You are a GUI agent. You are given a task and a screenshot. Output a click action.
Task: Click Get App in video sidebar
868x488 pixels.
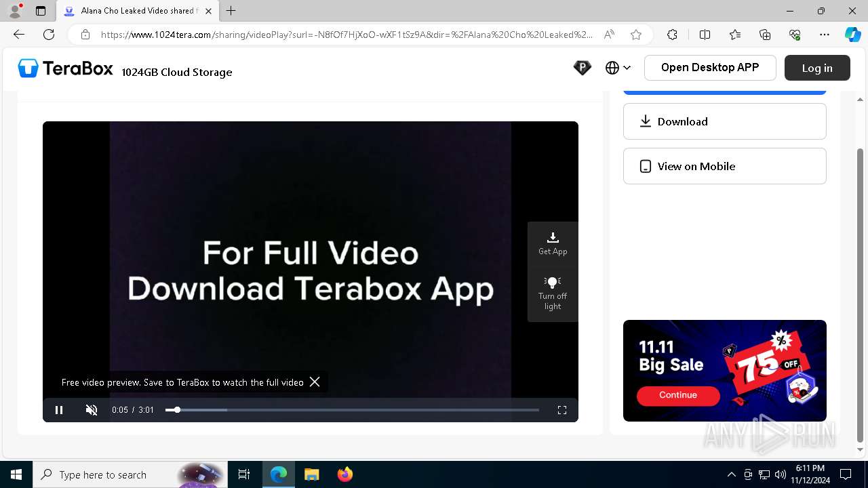[553, 244]
